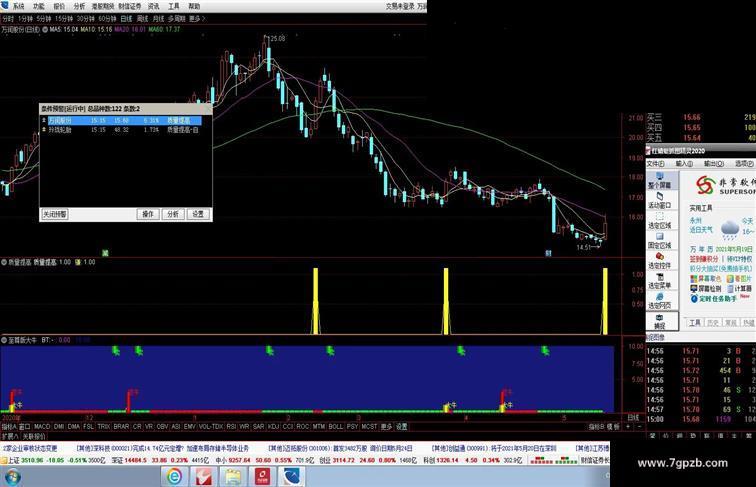The image size is (756, 487).
Task: Expand the 更多 periods dropdown
Action: (197, 19)
